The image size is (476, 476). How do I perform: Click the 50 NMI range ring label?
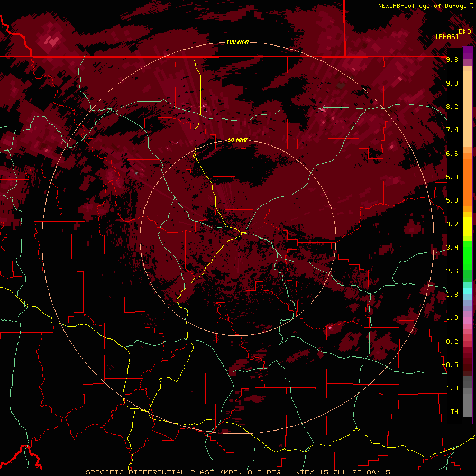pyautogui.click(x=237, y=140)
